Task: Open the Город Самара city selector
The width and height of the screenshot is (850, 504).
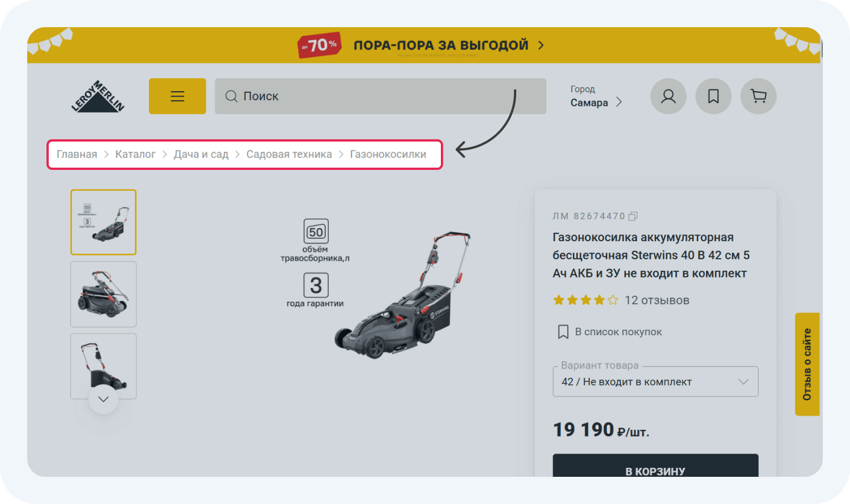Action: [x=596, y=96]
